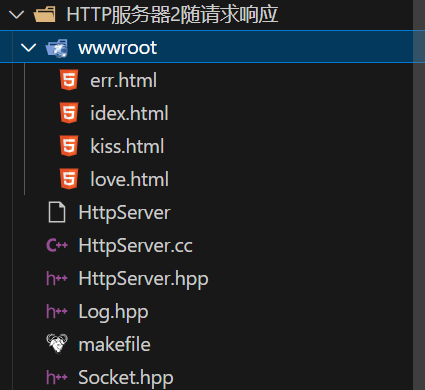Click the HTML5 icon beside err.html

pyautogui.click(x=69, y=80)
